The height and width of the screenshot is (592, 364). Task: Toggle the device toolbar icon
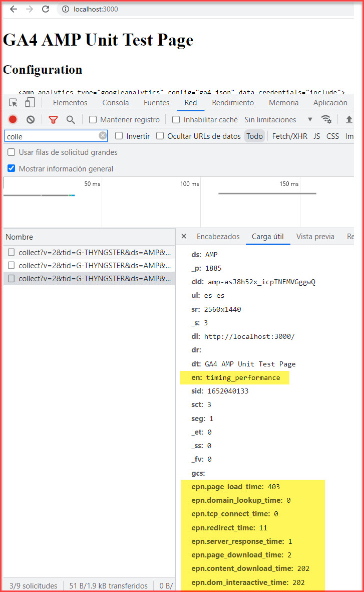point(30,103)
